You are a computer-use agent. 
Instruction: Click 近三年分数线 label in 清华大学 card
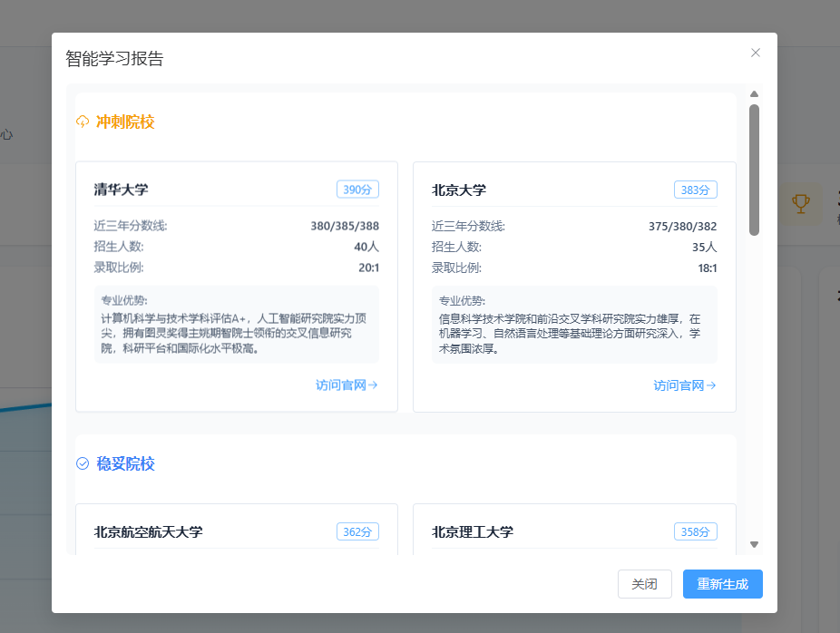click(131, 226)
